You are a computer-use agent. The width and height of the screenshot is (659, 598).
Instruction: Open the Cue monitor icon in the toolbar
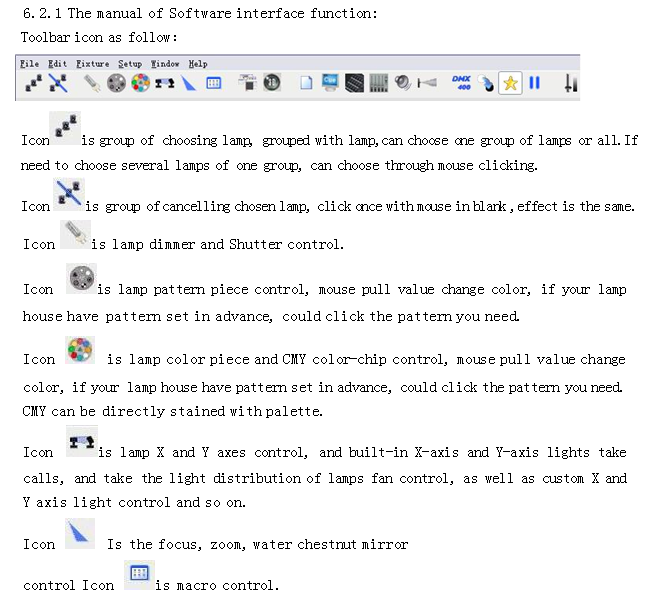click(330, 82)
